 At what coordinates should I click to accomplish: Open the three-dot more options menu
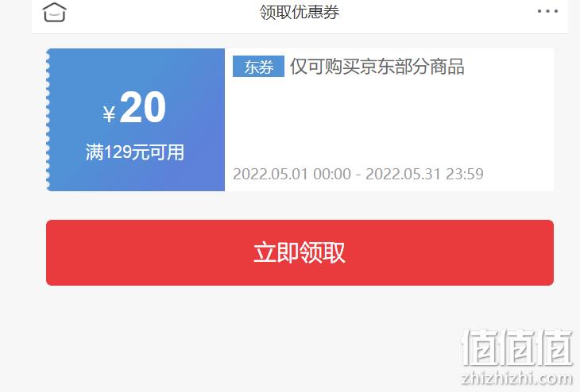[x=547, y=11]
